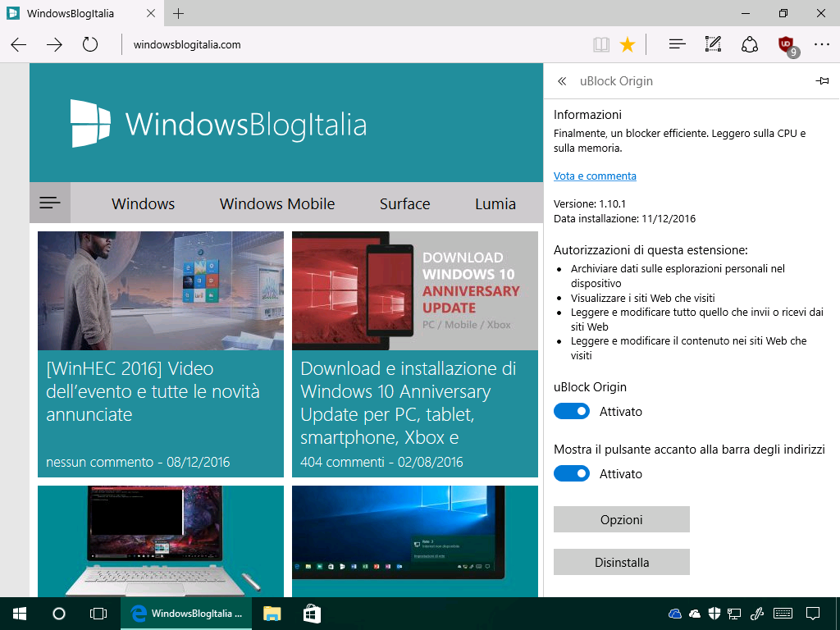Open the red Anniversary Update thumbnail
Screen dimensions: 840x630
[x=414, y=291]
